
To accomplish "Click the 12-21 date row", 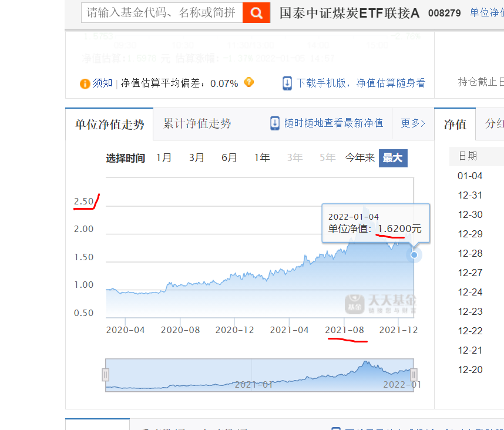I will (470, 350).
